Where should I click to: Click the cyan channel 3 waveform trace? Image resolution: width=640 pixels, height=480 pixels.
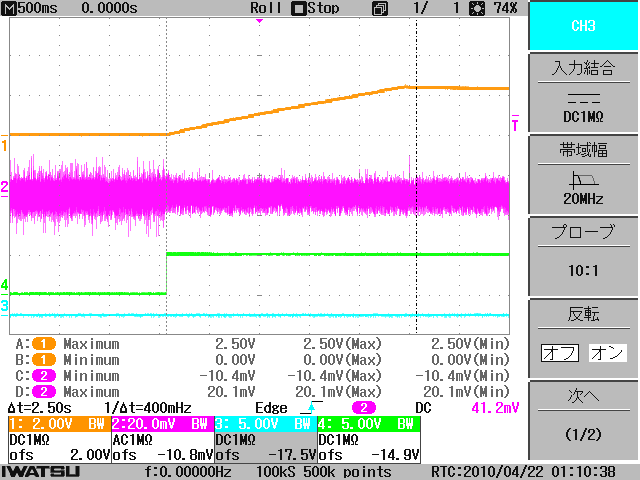tap(259, 315)
